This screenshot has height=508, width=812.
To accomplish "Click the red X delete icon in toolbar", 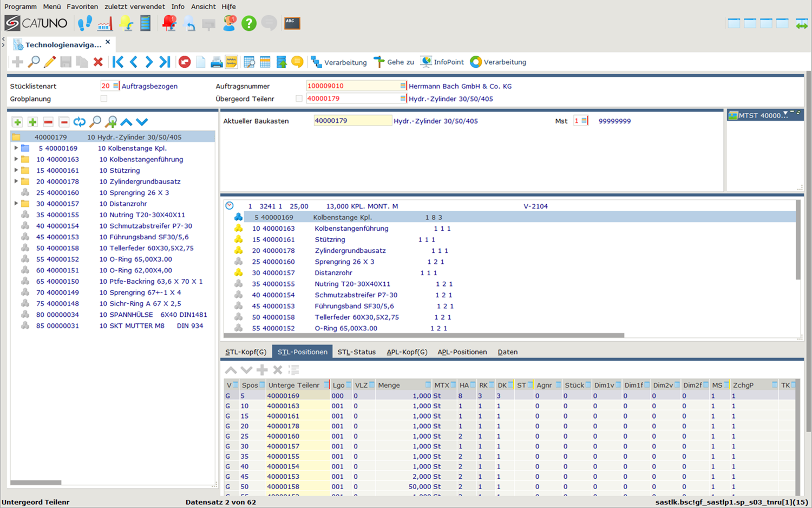I will (x=98, y=62).
